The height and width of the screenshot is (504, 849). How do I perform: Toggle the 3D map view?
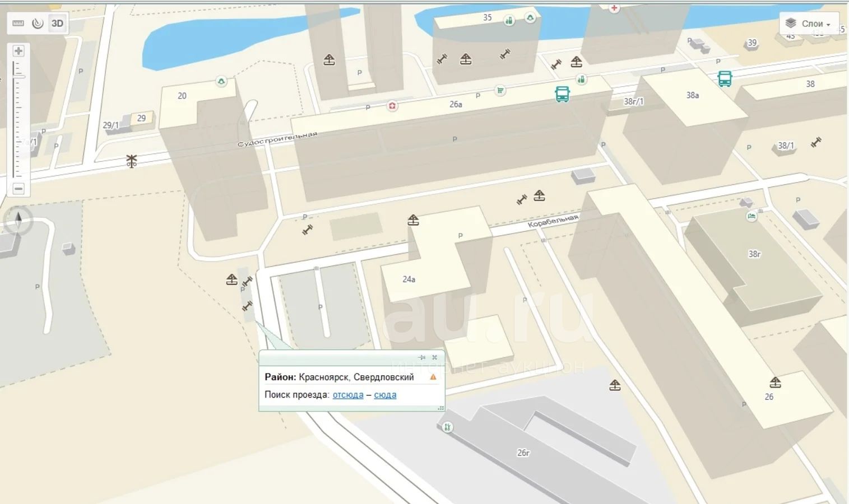tap(57, 24)
